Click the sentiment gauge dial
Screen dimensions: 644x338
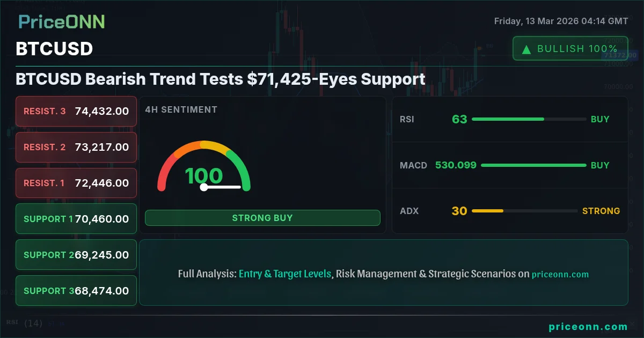coord(204,166)
